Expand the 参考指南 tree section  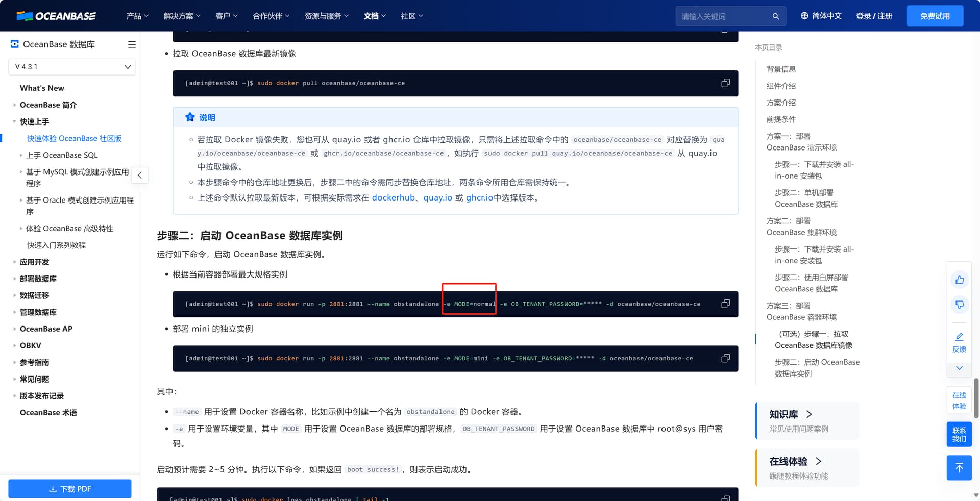coord(14,363)
